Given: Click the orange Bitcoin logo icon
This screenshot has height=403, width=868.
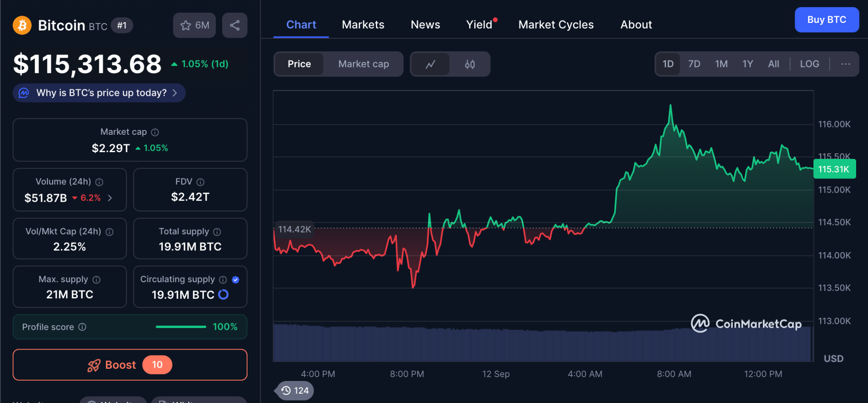Looking at the screenshot, I should [22, 25].
